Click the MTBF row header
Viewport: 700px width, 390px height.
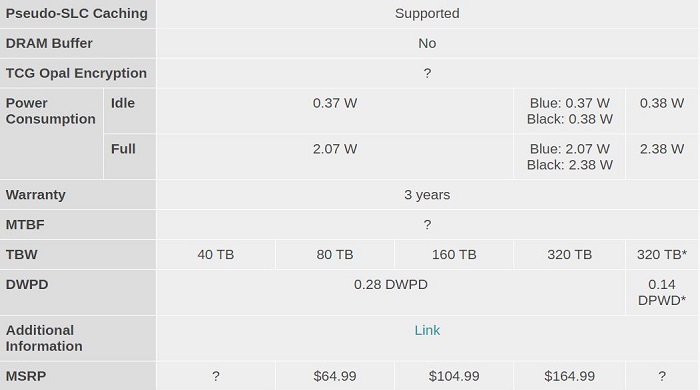point(78,225)
